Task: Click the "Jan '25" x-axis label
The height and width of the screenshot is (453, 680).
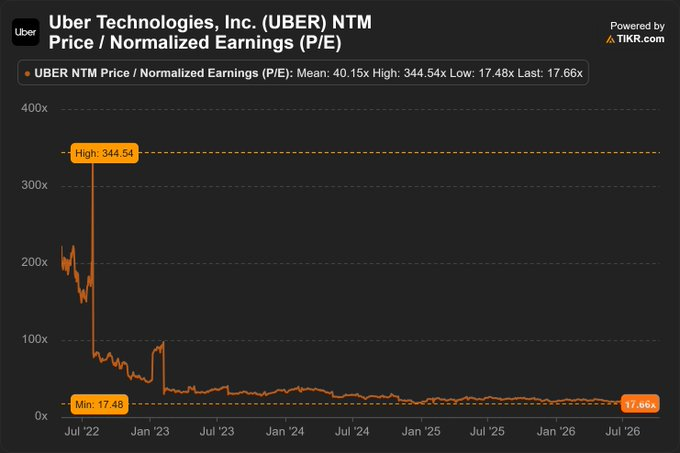Action: pyautogui.click(x=421, y=431)
